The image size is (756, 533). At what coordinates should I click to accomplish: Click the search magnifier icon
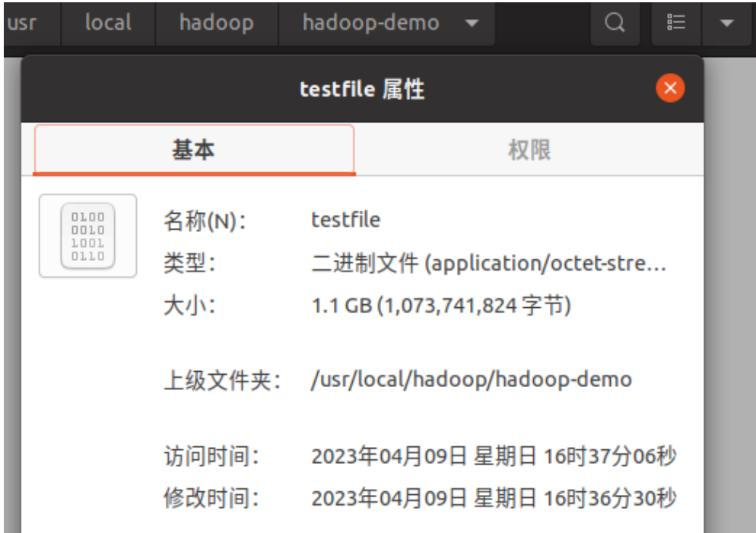[615, 23]
